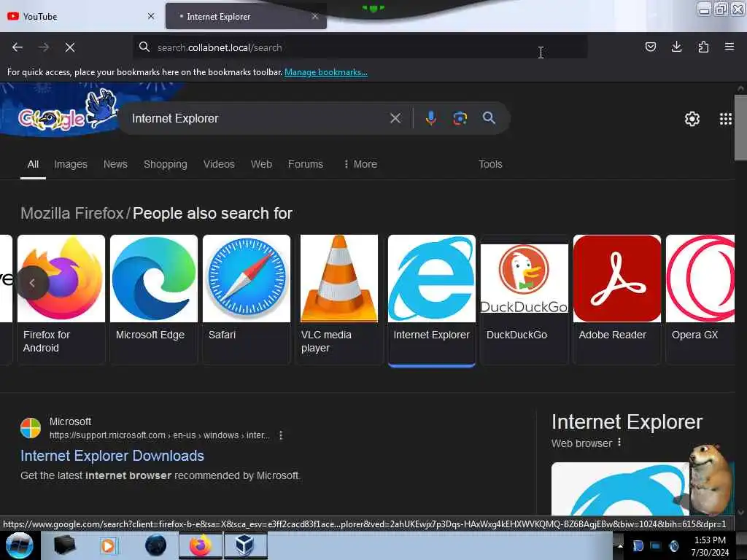The image size is (747, 560).
Task: Open the Tools search options
Action: (x=490, y=164)
